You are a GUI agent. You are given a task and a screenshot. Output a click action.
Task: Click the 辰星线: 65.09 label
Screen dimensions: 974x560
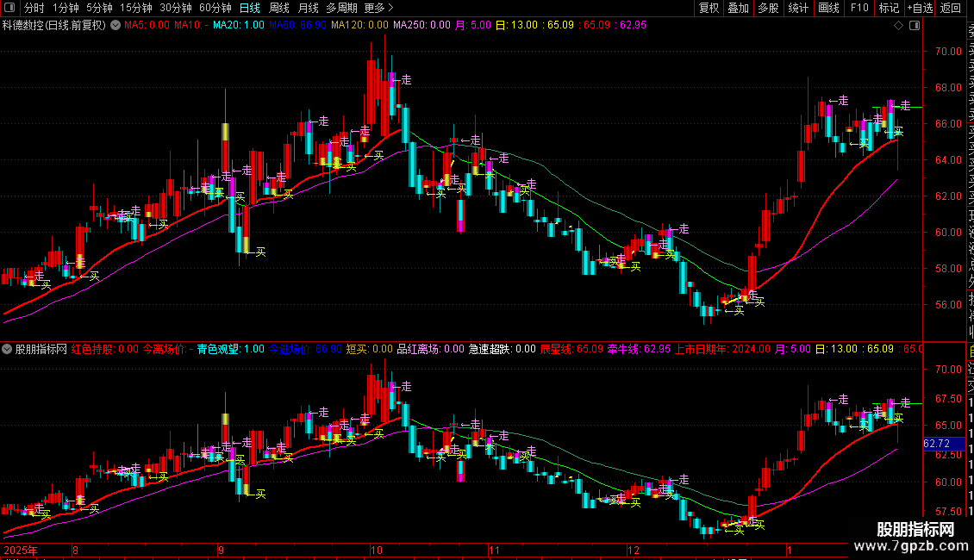pos(571,350)
